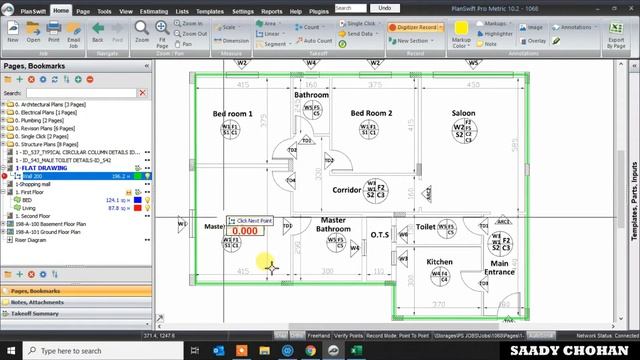Image resolution: width=640 pixels, height=360 pixels.
Task: Add a Note annotation
Action: (x=486, y=44)
